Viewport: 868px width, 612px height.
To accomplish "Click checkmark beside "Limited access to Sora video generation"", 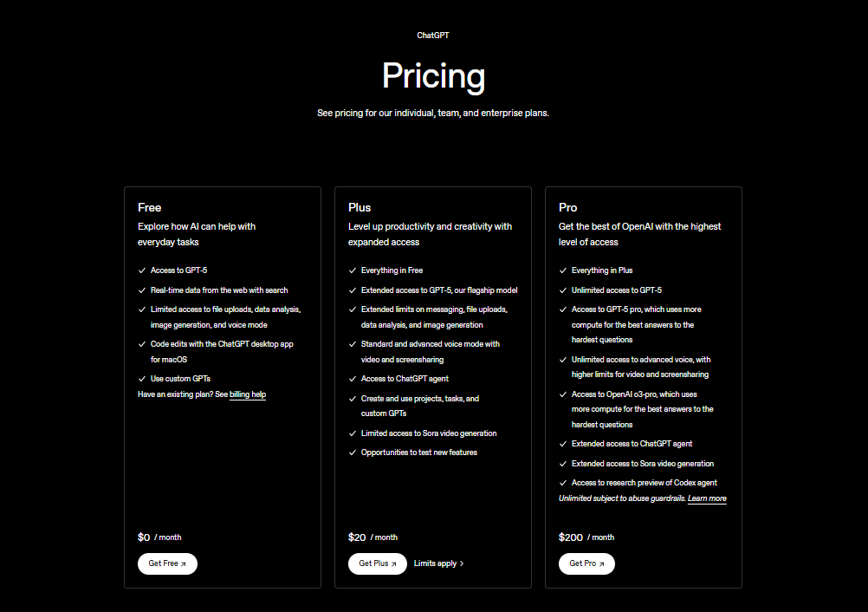I will [x=352, y=433].
